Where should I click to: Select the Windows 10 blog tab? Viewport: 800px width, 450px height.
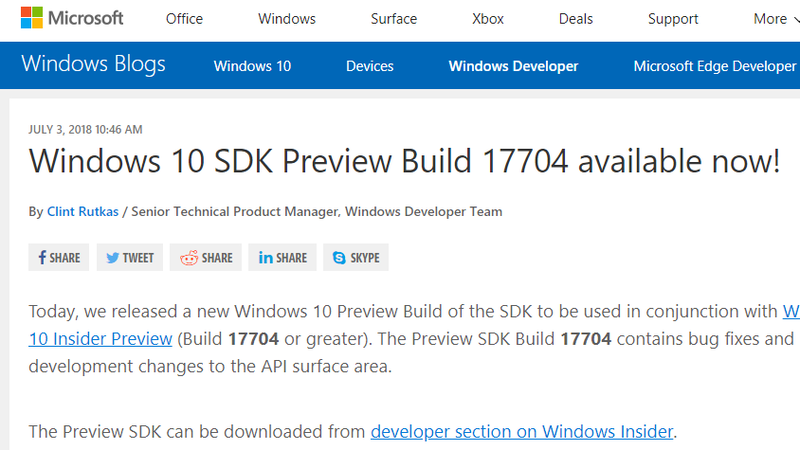tap(252, 66)
